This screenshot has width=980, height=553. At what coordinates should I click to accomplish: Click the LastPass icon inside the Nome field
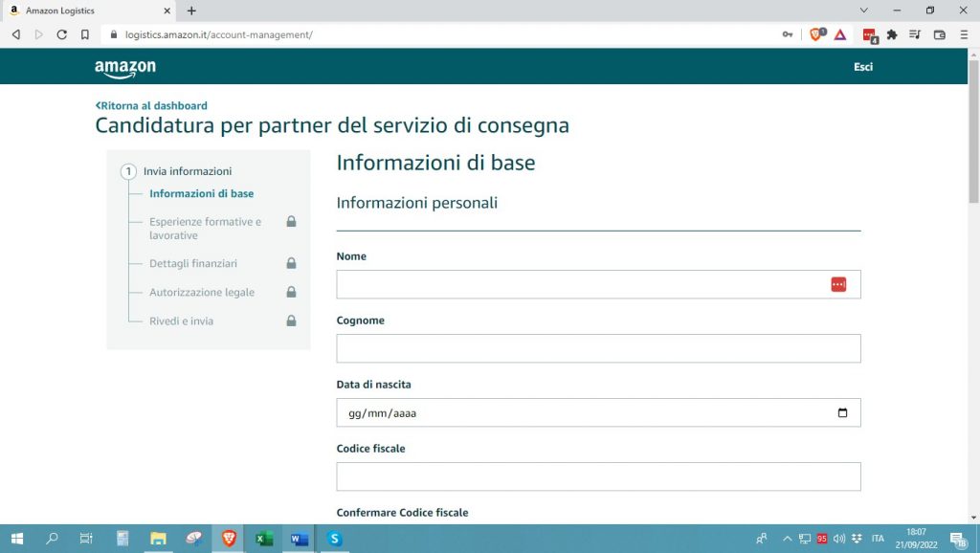coord(837,283)
